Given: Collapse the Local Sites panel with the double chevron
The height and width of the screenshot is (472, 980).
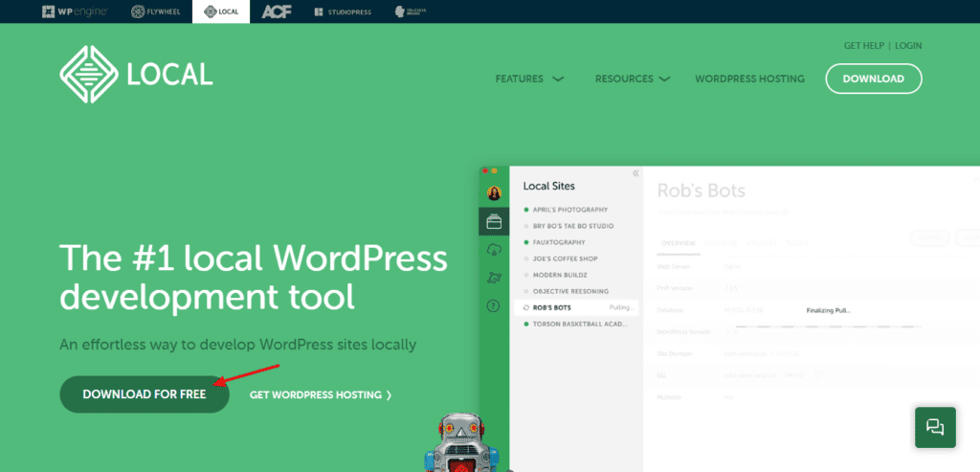Looking at the screenshot, I should pyautogui.click(x=635, y=173).
